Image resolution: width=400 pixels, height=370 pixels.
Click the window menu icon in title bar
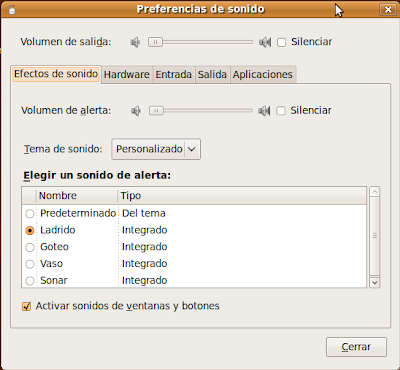(x=12, y=9)
